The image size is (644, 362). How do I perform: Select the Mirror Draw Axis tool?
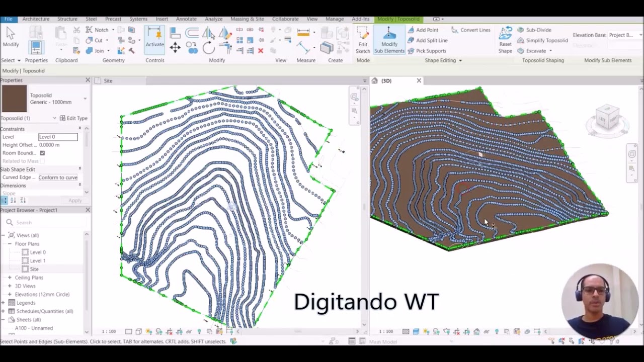click(x=225, y=33)
